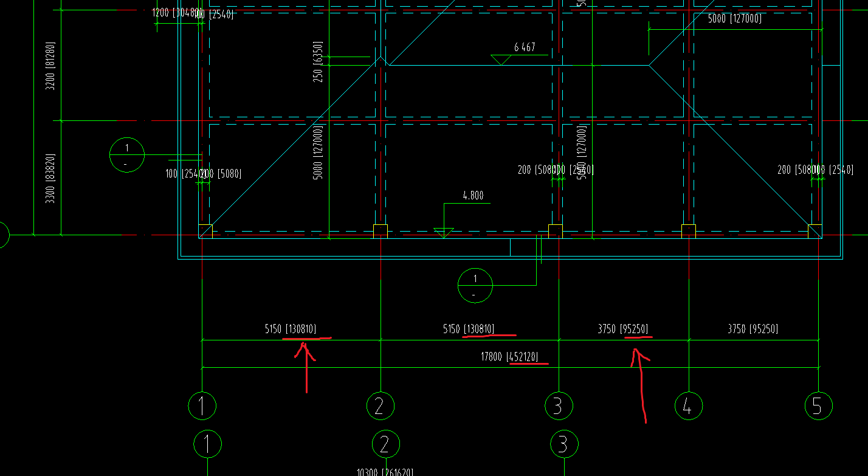This screenshot has height=476, width=868.
Task: Pick section bubble 1/- left of the wall
Action: [127, 155]
